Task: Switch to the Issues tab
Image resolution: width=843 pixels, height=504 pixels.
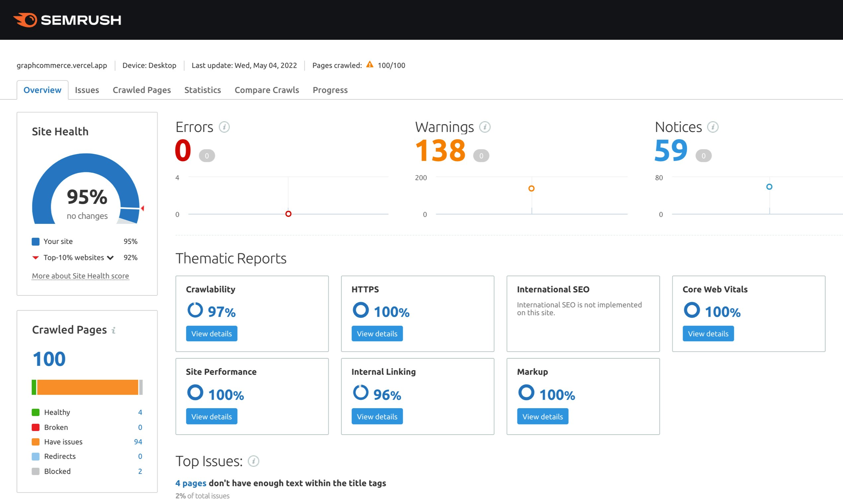Action: click(x=87, y=90)
